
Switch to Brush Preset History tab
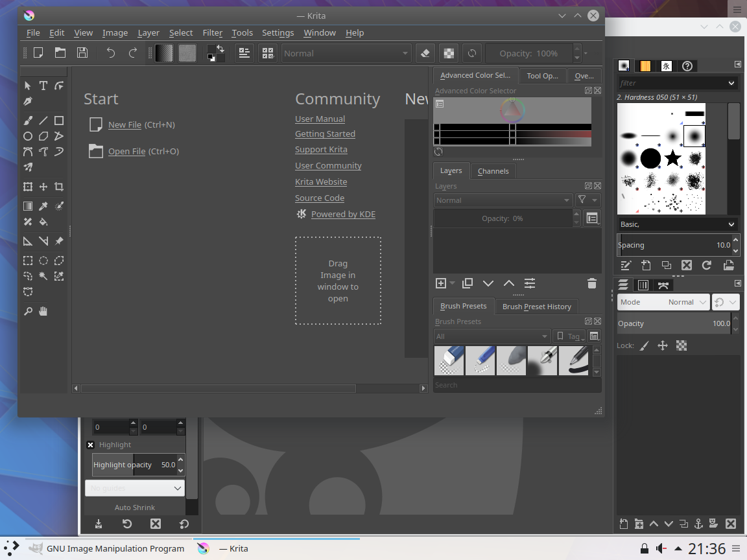click(x=536, y=307)
